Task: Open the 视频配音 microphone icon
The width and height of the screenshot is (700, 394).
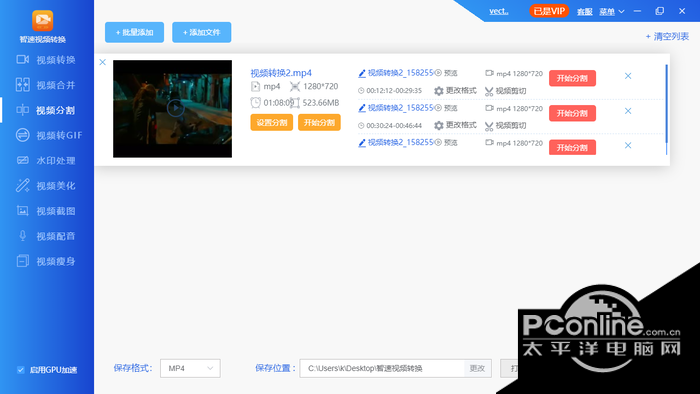Action: tap(23, 236)
